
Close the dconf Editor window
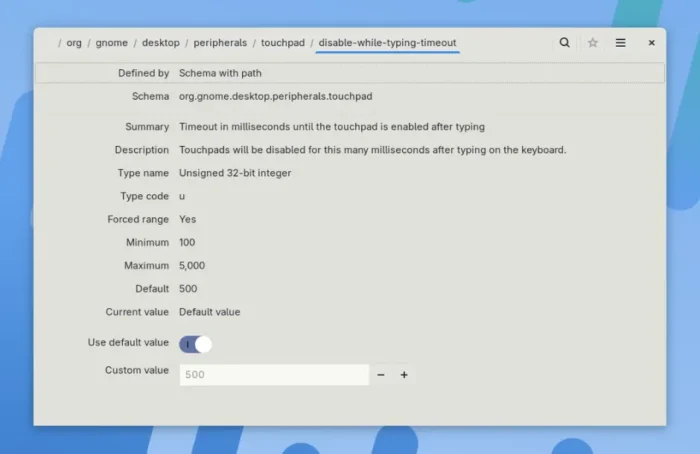[651, 43]
